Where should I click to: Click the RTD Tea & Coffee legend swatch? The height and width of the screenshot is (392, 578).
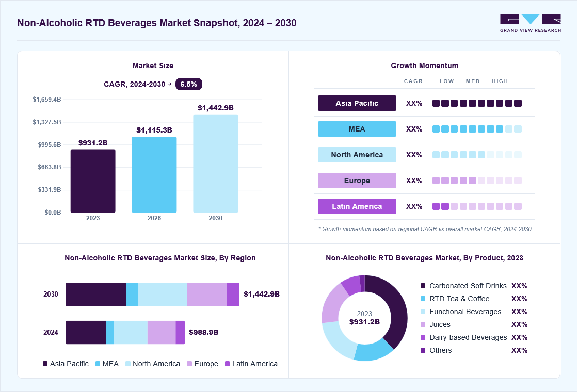423,299
